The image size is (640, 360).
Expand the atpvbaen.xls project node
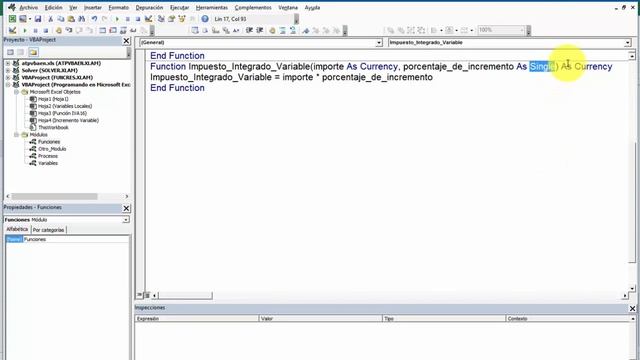tap(8, 63)
